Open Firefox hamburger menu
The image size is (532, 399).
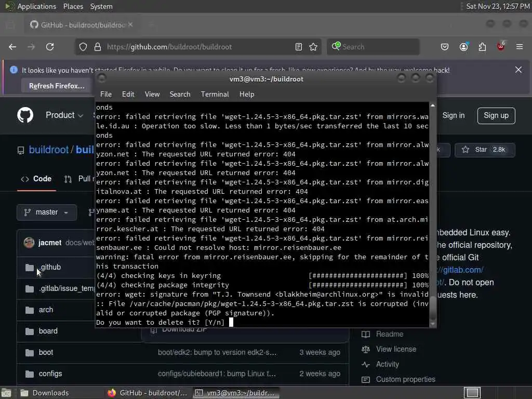(520, 47)
